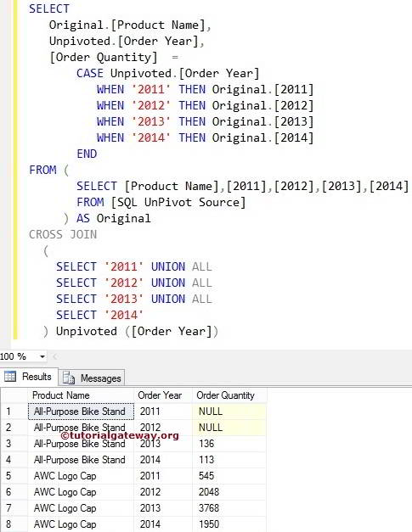This screenshot has height=532, width=412.
Task: Click the CASE keyword in the query
Action: [x=90, y=73]
